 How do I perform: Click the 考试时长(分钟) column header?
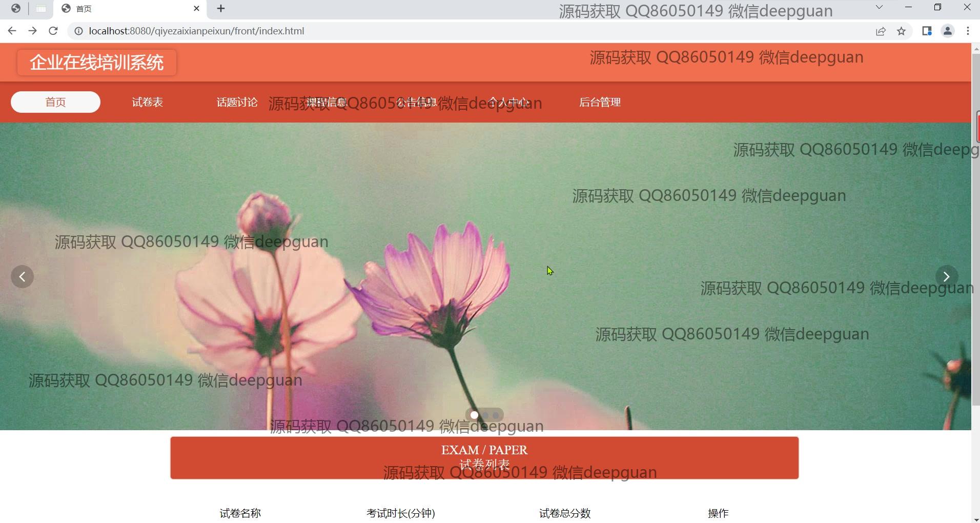(x=401, y=513)
